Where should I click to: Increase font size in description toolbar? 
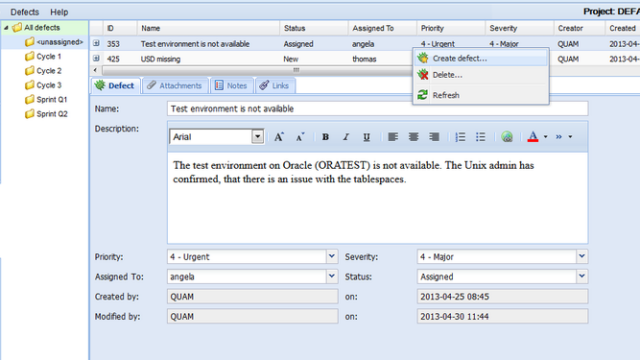pos(279,137)
